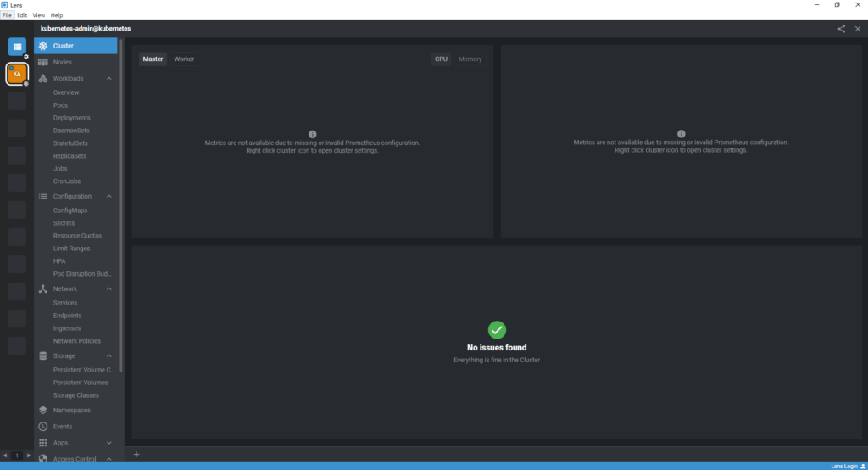This screenshot has height=470, width=868.
Task: Open Ingresses
Action: [66, 328]
